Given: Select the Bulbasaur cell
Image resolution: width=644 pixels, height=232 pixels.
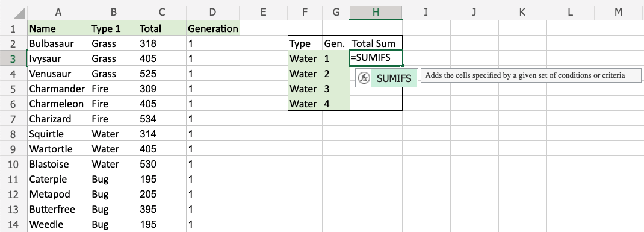Looking at the screenshot, I should (x=58, y=43).
